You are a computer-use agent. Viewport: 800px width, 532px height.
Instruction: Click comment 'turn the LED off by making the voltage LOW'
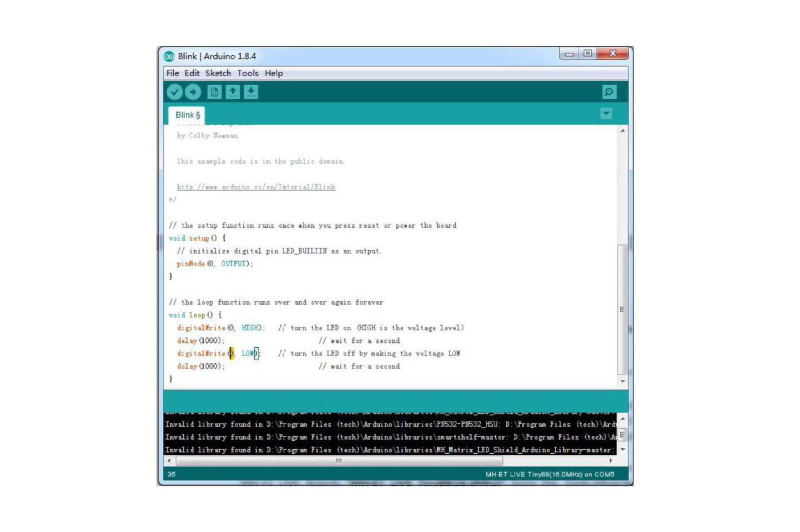(x=369, y=353)
